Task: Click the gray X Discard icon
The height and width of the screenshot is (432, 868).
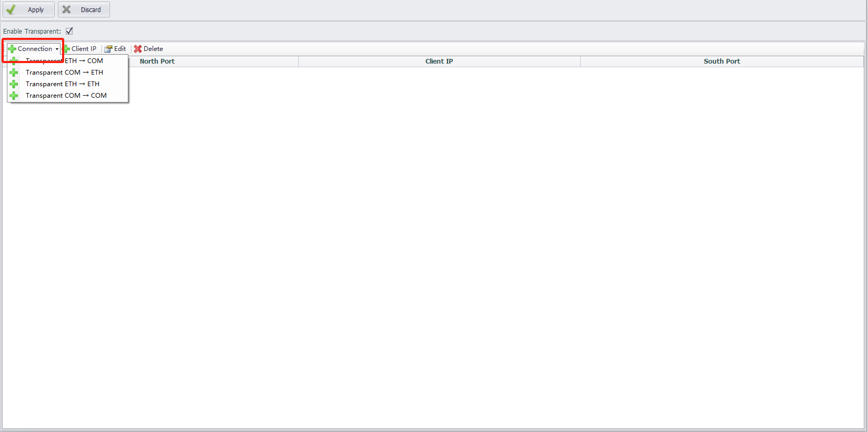Action: tap(67, 9)
